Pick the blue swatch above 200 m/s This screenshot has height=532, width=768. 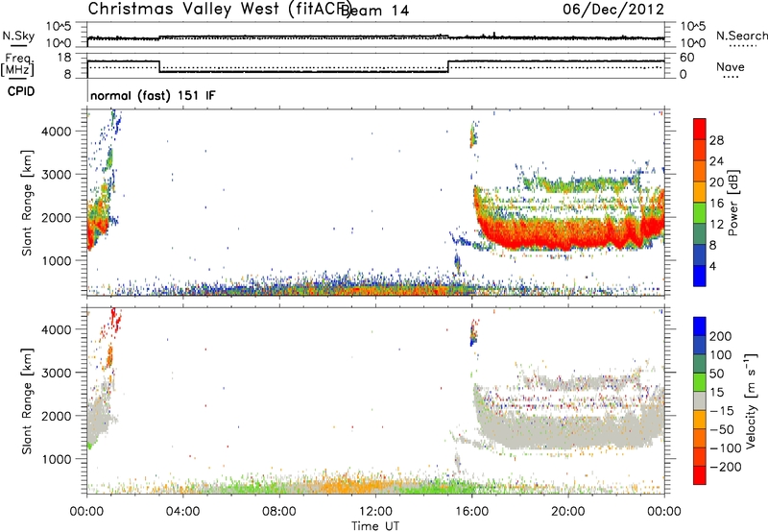coord(700,326)
